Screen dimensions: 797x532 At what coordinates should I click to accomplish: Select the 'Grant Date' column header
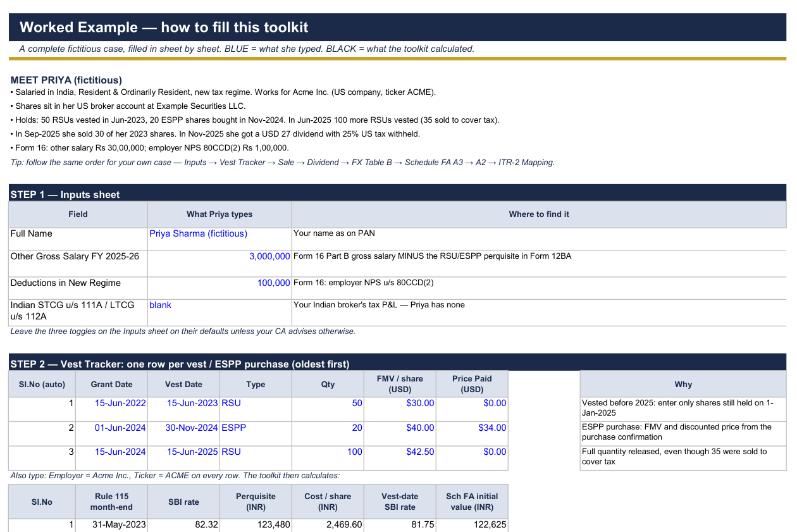click(111, 384)
